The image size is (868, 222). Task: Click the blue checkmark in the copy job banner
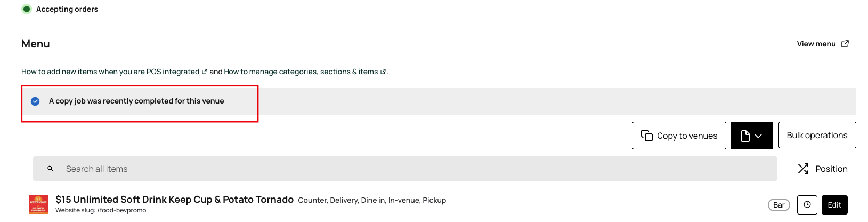click(35, 101)
